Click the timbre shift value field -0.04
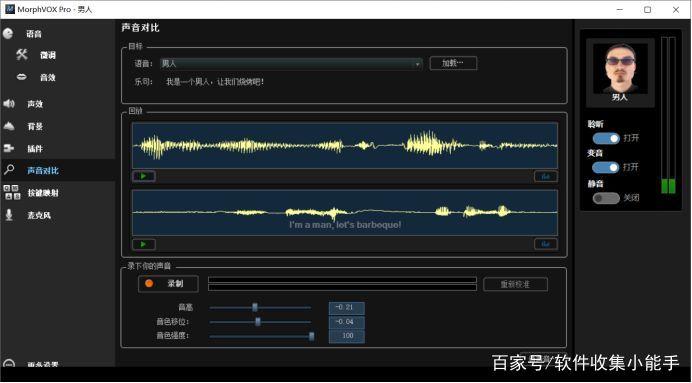This screenshot has width=692, height=383. coord(346,322)
